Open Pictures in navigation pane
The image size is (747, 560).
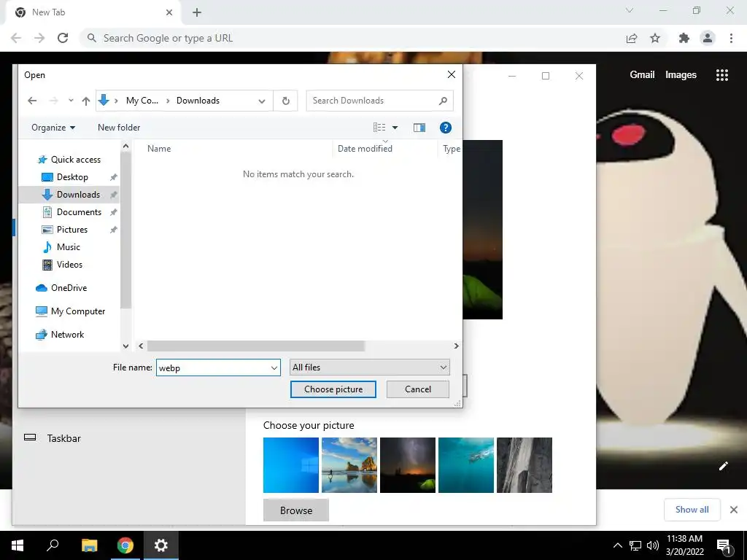[x=72, y=230]
